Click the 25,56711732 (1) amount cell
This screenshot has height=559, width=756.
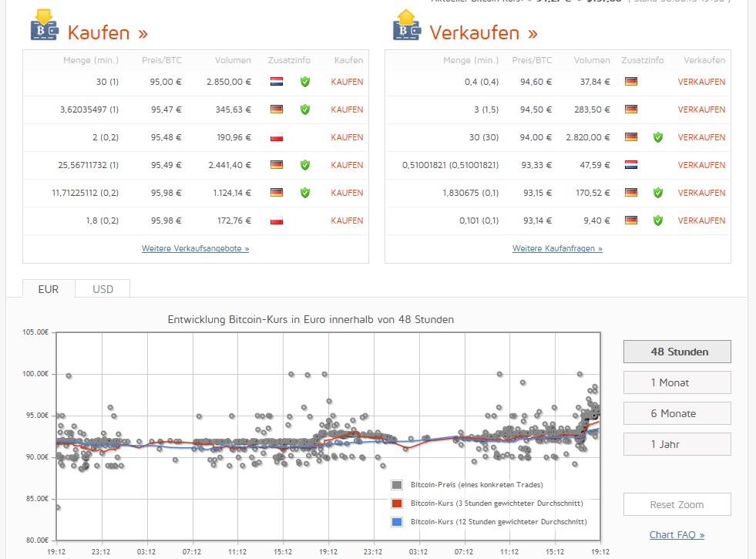click(88, 165)
